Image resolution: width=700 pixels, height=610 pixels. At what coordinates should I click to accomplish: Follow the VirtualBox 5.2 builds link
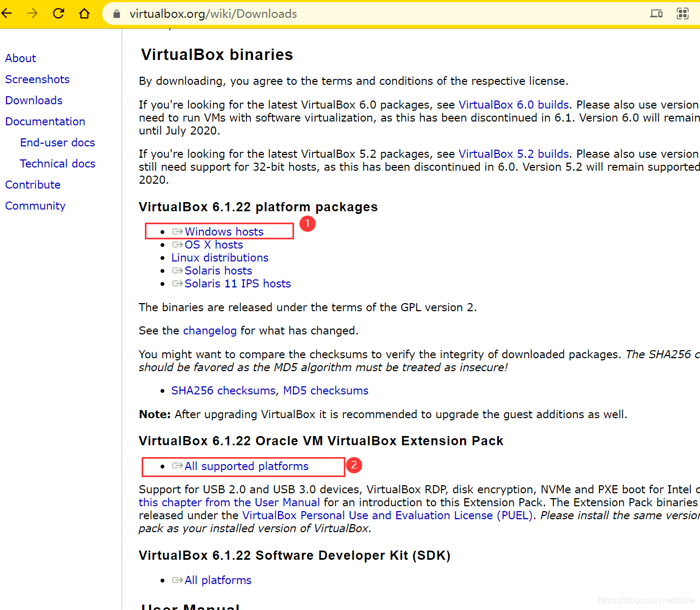(x=514, y=154)
